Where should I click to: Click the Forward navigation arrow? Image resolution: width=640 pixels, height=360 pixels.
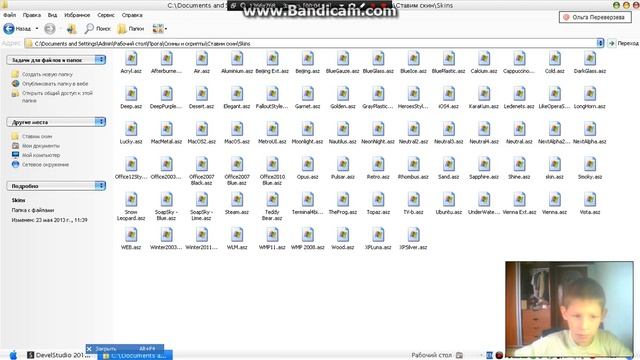tap(50, 29)
